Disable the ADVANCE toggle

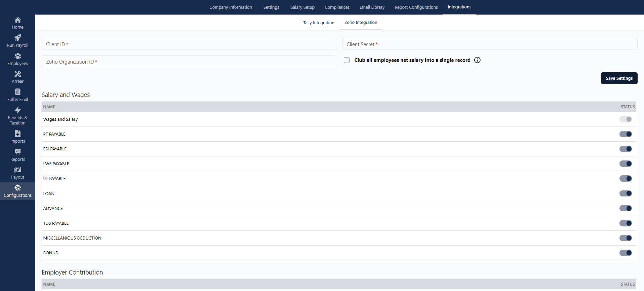tap(626, 208)
